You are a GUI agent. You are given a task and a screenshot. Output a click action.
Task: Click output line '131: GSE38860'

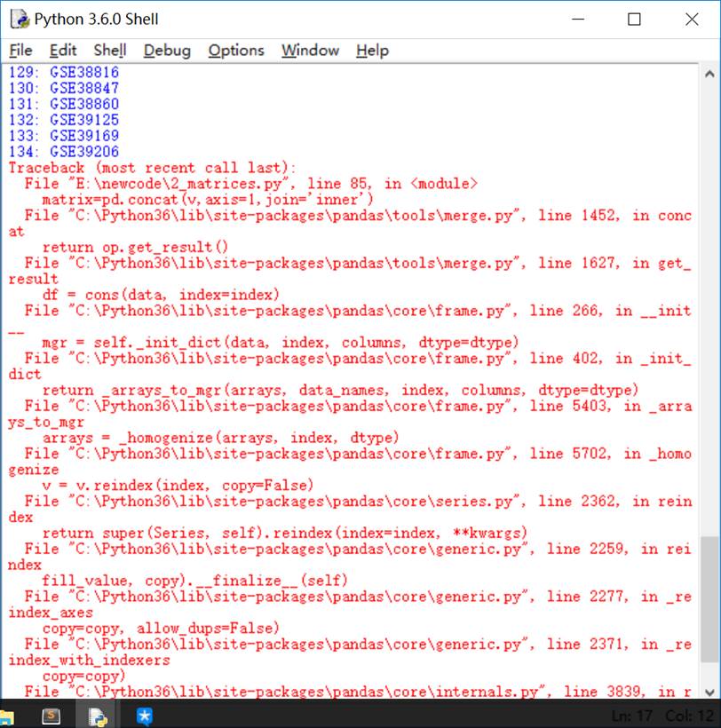64,104
